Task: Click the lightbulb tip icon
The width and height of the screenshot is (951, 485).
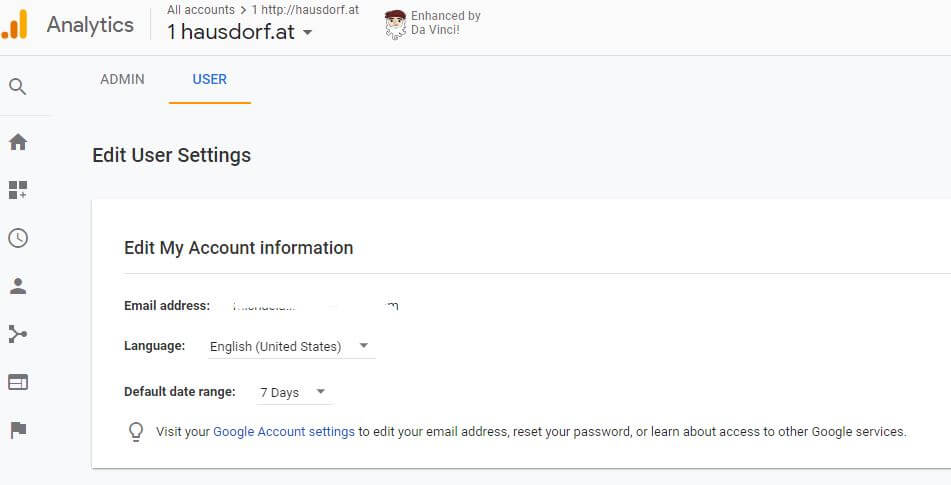Action: 136,432
